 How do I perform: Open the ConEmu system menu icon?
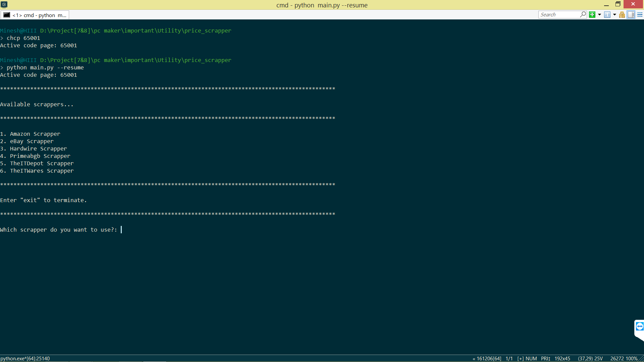(4, 4)
